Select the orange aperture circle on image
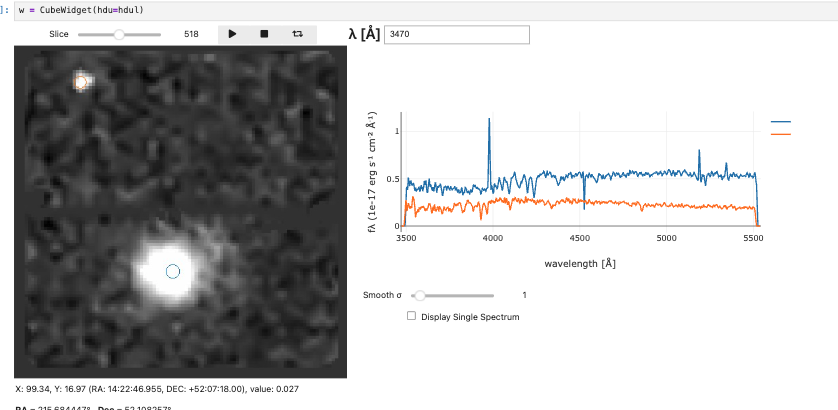This screenshot has width=838, height=410. click(81, 82)
